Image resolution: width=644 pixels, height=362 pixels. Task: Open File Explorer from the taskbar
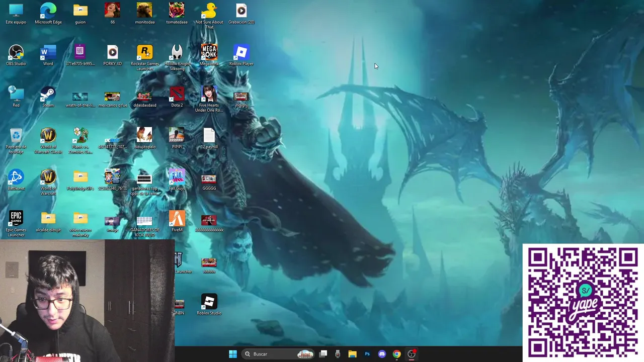352,354
